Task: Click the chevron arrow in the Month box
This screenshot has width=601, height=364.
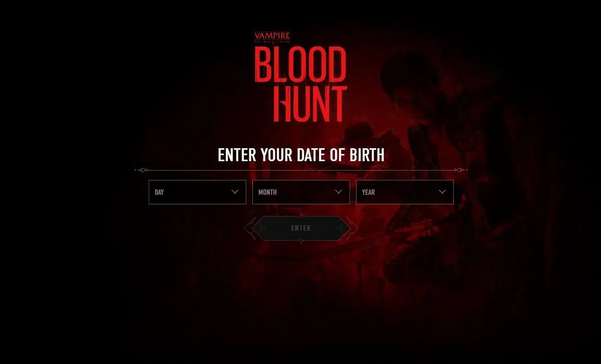Action: click(338, 192)
